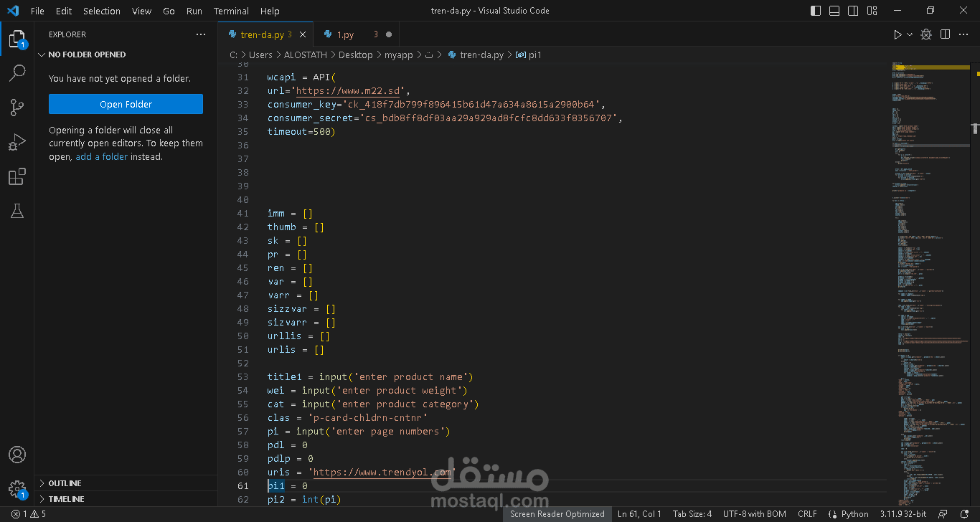
Task: Change Tab Size: 4 indentation setting
Action: pos(692,514)
